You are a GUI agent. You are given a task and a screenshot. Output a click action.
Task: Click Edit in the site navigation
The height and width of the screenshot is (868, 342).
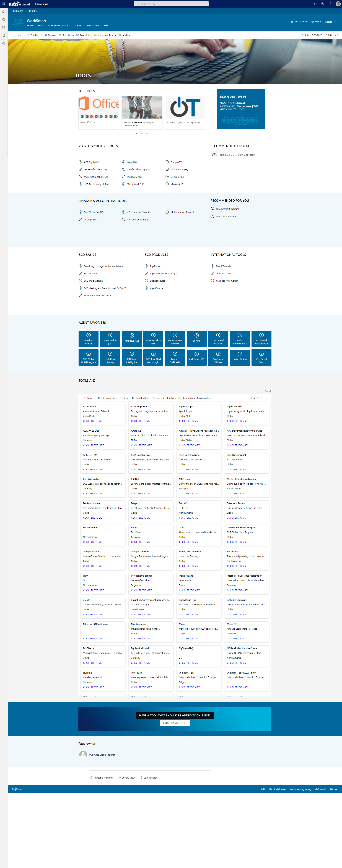[106, 26]
